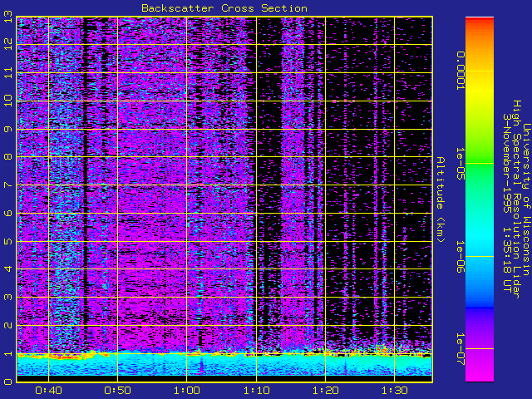Click the 'University of Wisconsin' caption
Screen dimensions: 532x399
(526, 199)
